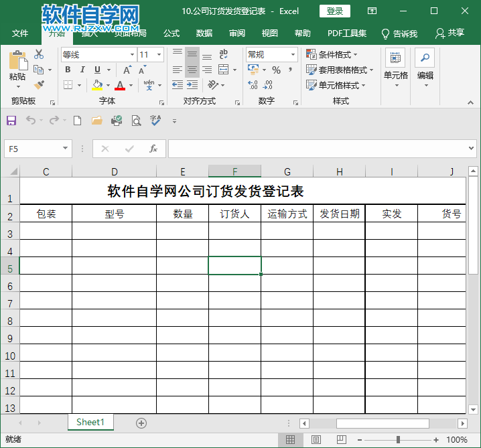Save workbook with purple floppy icon
The width and height of the screenshot is (481, 448).
pyautogui.click(x=11, y=121)
